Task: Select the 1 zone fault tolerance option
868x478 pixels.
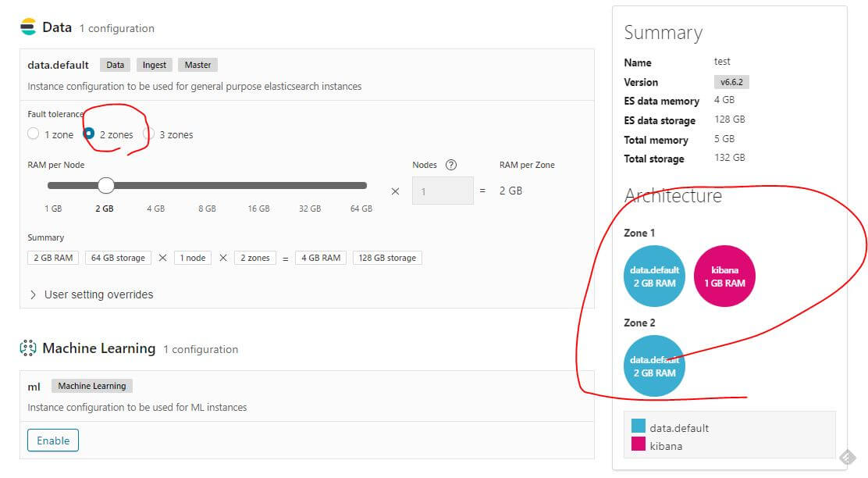Action: point(33,134)
